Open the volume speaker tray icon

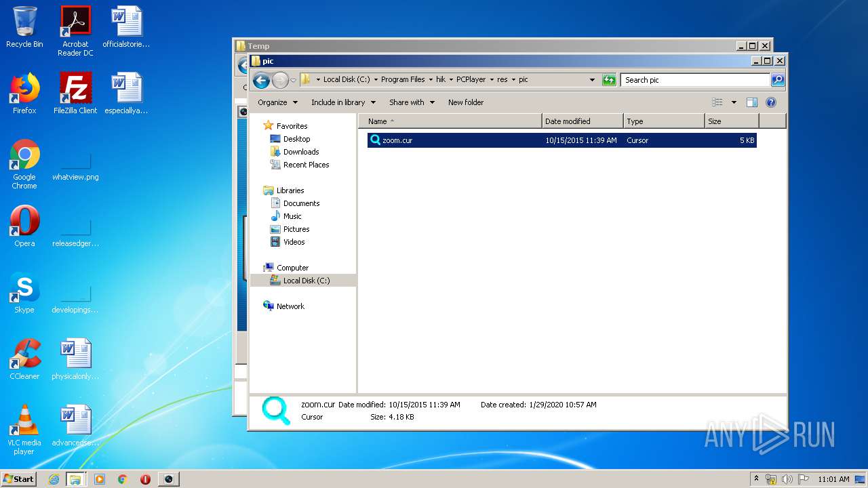click(x=787, y=479)
